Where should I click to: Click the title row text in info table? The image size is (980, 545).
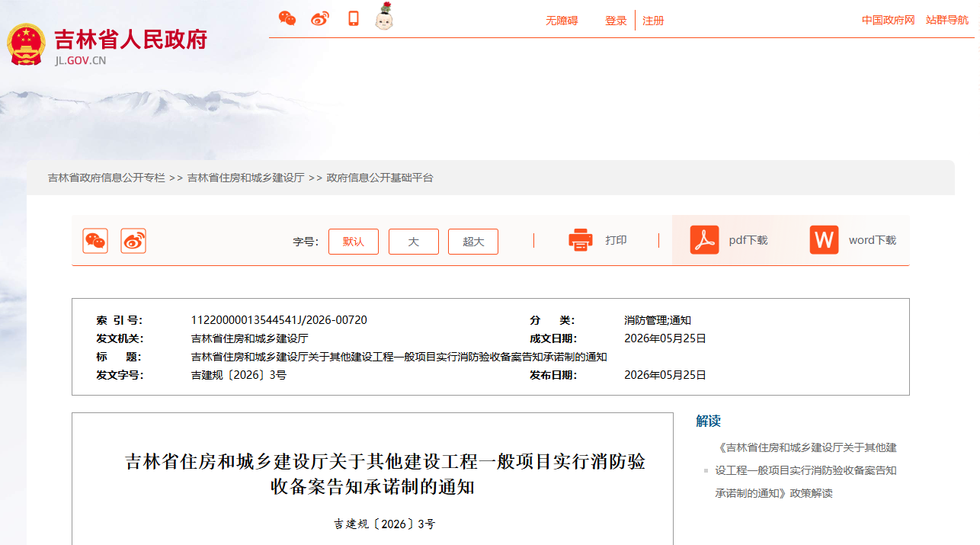click(399, 357)
